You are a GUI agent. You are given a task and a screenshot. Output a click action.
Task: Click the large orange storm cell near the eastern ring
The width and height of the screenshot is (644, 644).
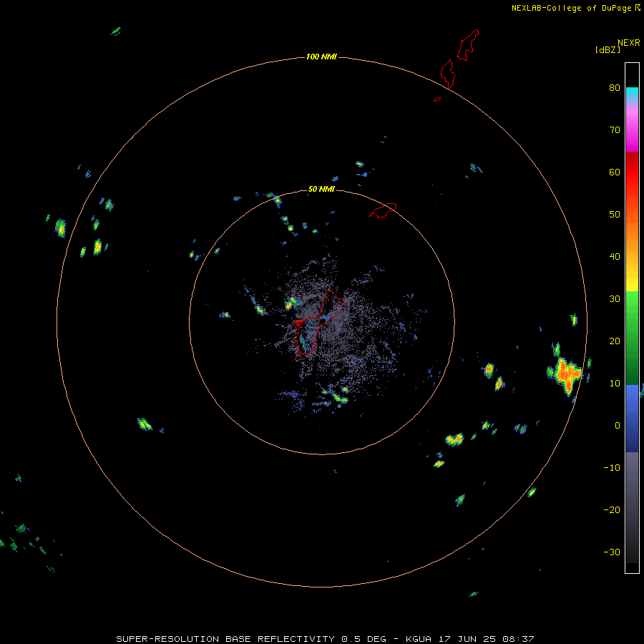pos(567,374)
